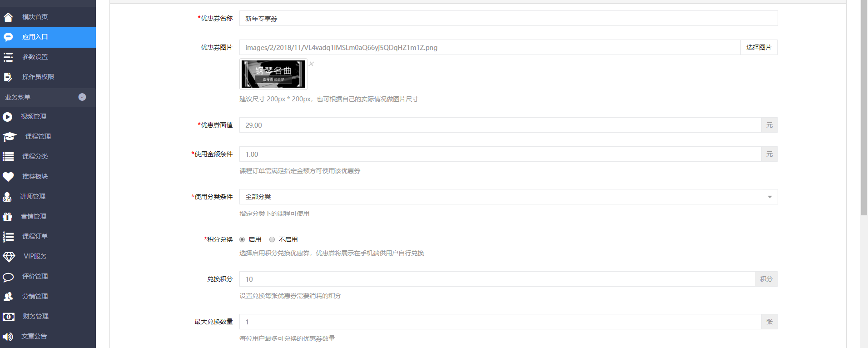
Task: Click the play icon beside 视频管理
Action: pos(7,117)
